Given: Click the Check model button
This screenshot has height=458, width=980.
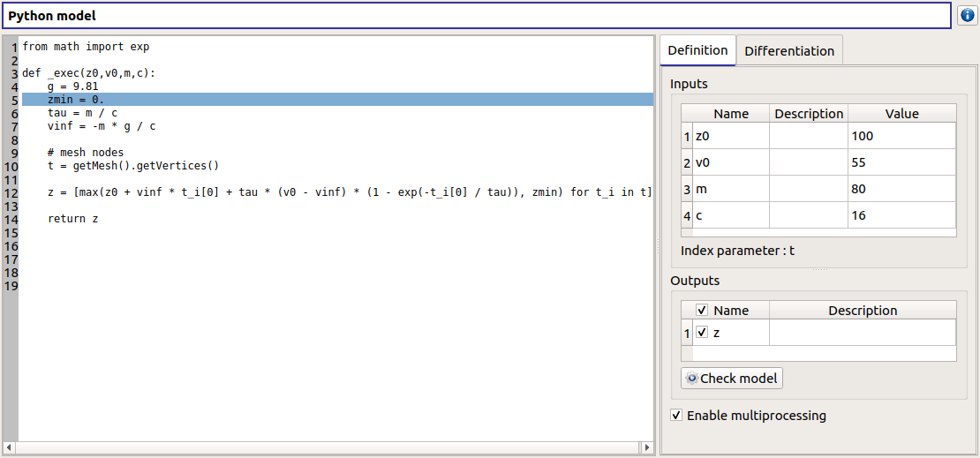Looking at the screenshot, I should (x=732, y=379).
